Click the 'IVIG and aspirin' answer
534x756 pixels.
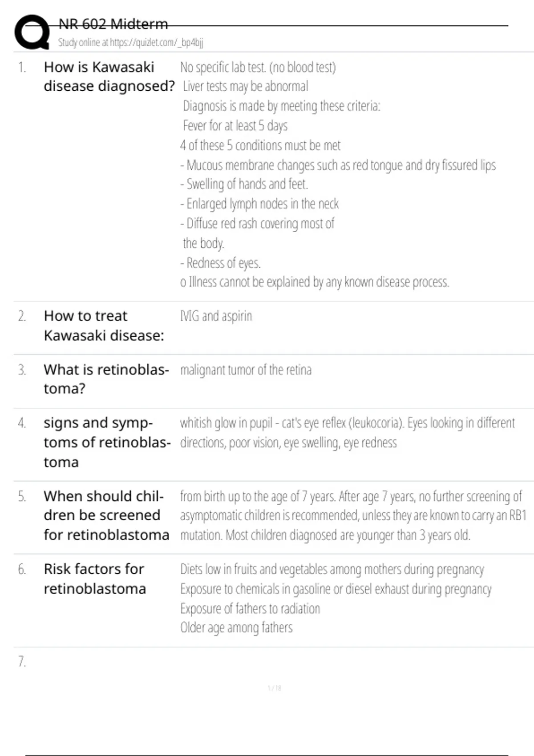click(x=216, y=316)
